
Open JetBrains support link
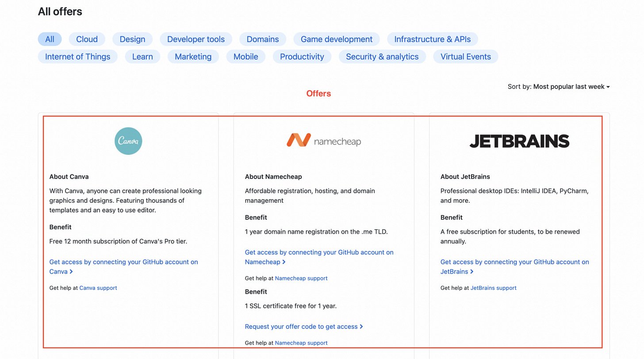[x=493, y=288]
